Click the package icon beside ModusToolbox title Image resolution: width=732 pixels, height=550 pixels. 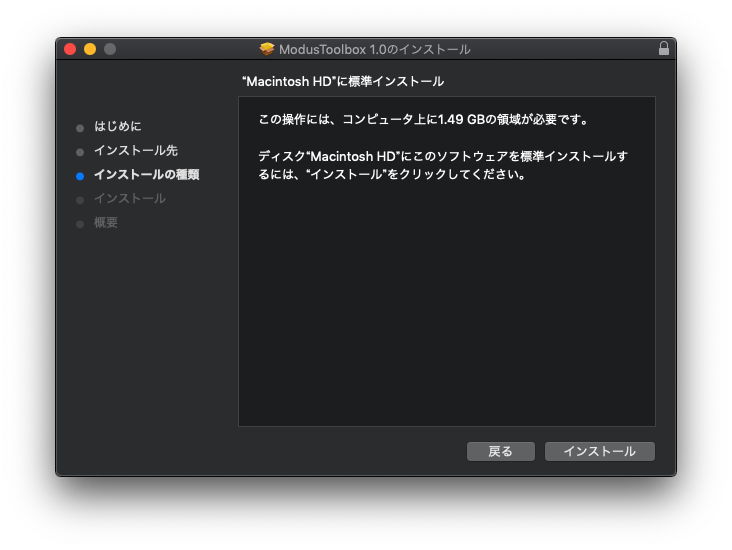267,49
